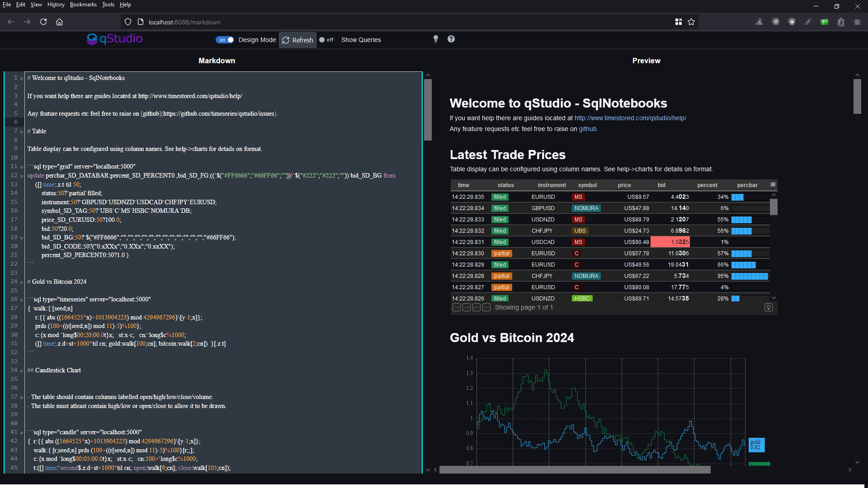
Task: Collapse the fold arrow on line 1
Action: click(21, 78)
